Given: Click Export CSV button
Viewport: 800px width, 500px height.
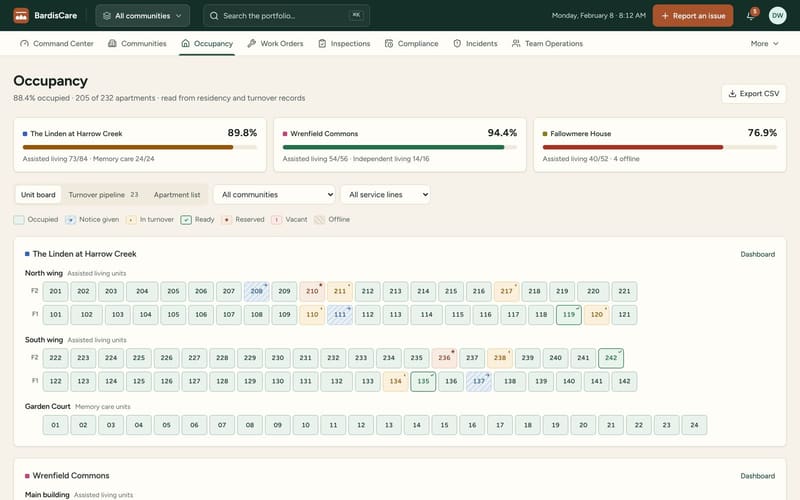Looking at the screenshot, I should point(754,93).
